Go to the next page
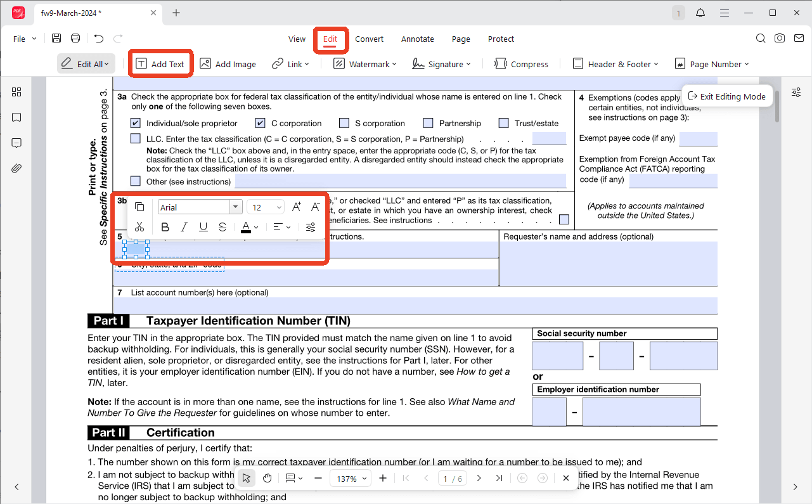 pos(479,478)
